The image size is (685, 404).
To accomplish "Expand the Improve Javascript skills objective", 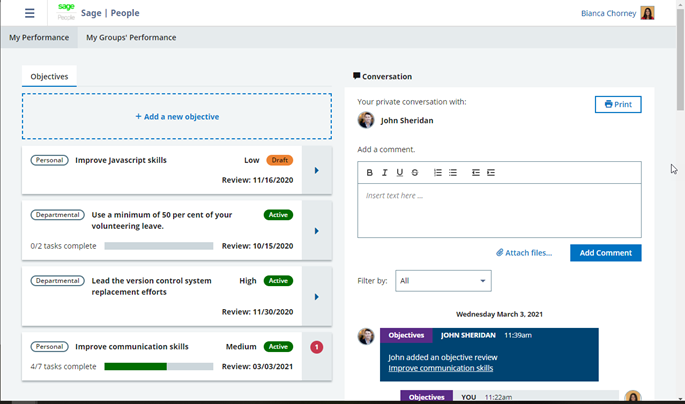I will [x=316, y=170].
